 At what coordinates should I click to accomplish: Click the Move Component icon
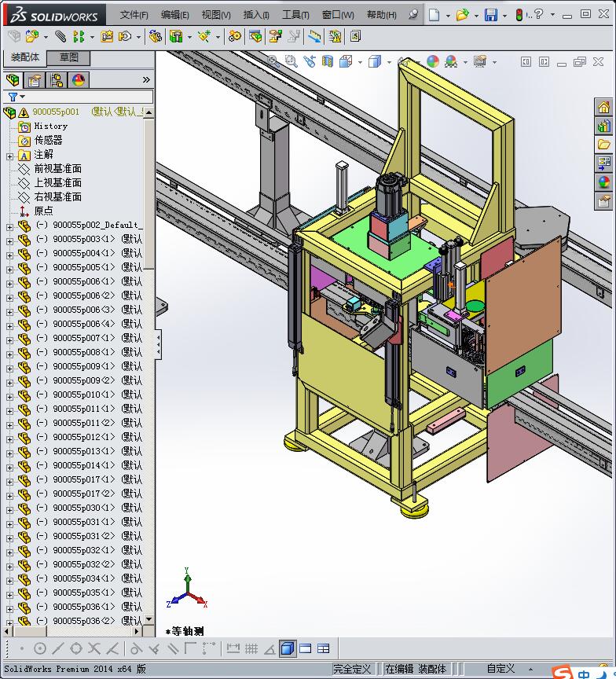[x=125, y=37]
